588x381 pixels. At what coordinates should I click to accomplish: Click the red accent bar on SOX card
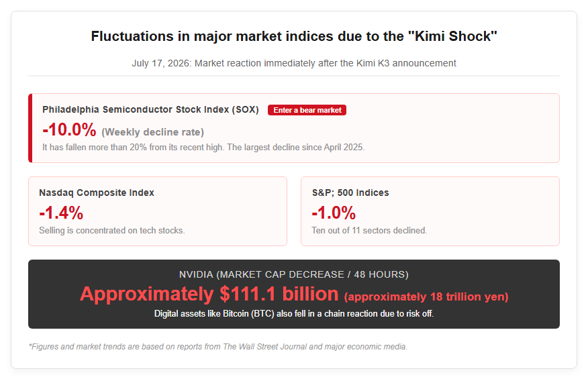[30, 128]
